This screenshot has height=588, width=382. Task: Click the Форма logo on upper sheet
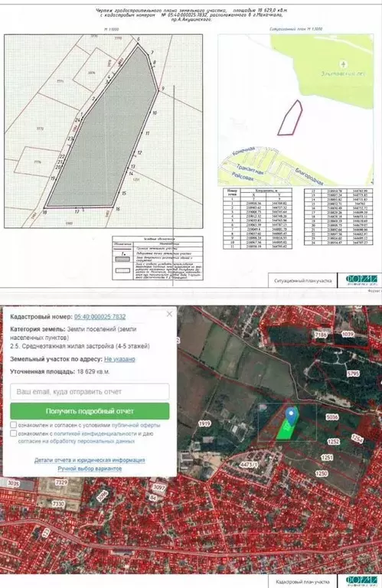pos(362,279)
